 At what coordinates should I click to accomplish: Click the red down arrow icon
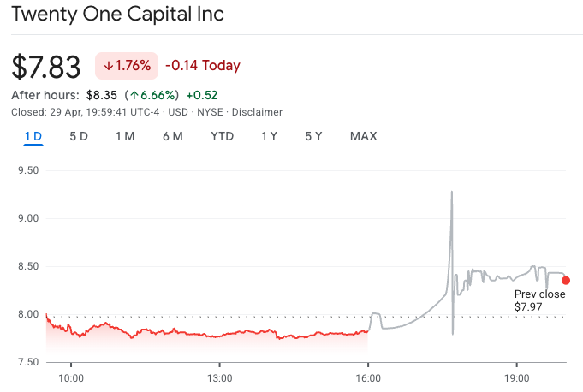coord(110,66)
